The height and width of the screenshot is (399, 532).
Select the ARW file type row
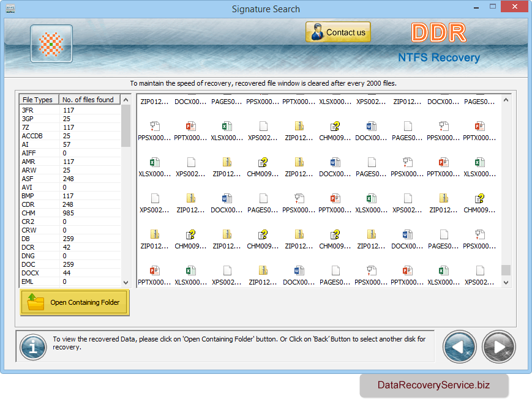70,170
